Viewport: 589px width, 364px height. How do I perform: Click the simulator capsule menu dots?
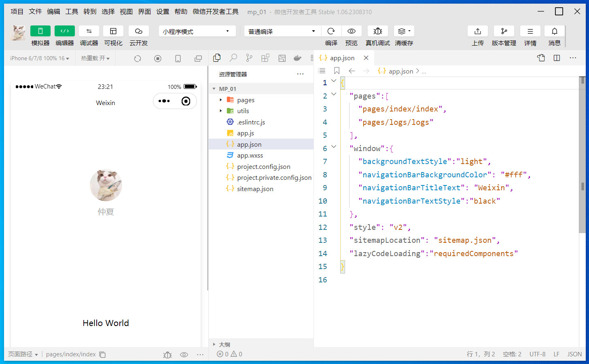tap(164, 101)
